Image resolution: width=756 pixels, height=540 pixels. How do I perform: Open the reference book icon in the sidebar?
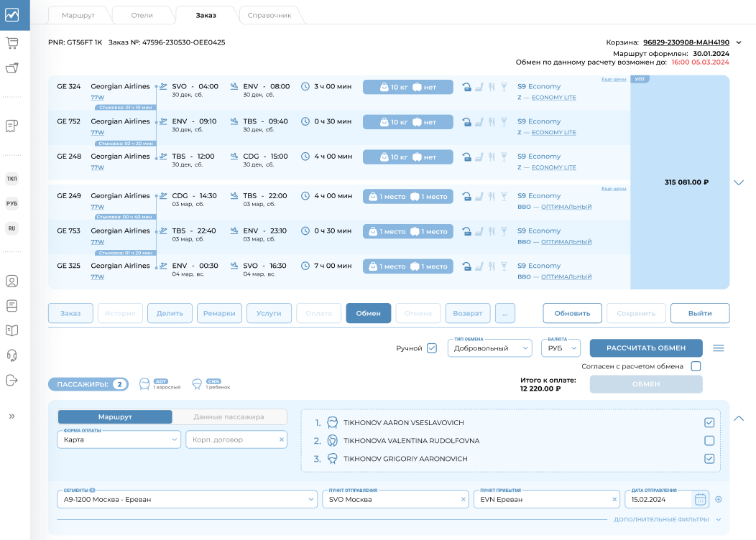11,330
